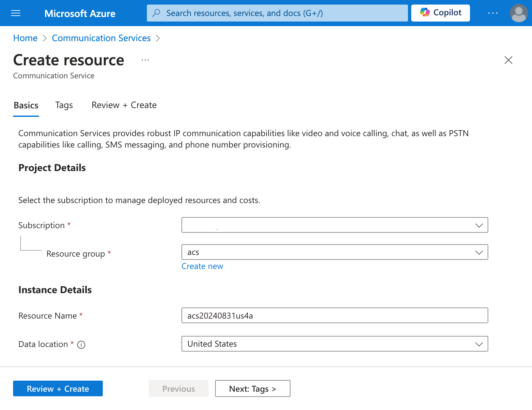The height and width of the screenshot is (410, 532).
Task: Open Copilot assistant
Action: click(x=440, y=13)
